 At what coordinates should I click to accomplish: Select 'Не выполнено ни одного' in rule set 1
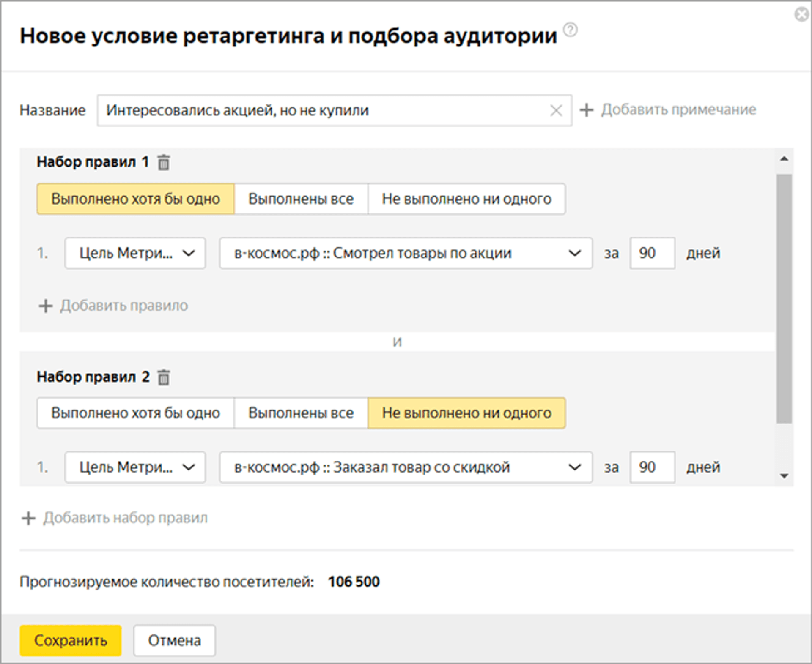coord(466,199)
